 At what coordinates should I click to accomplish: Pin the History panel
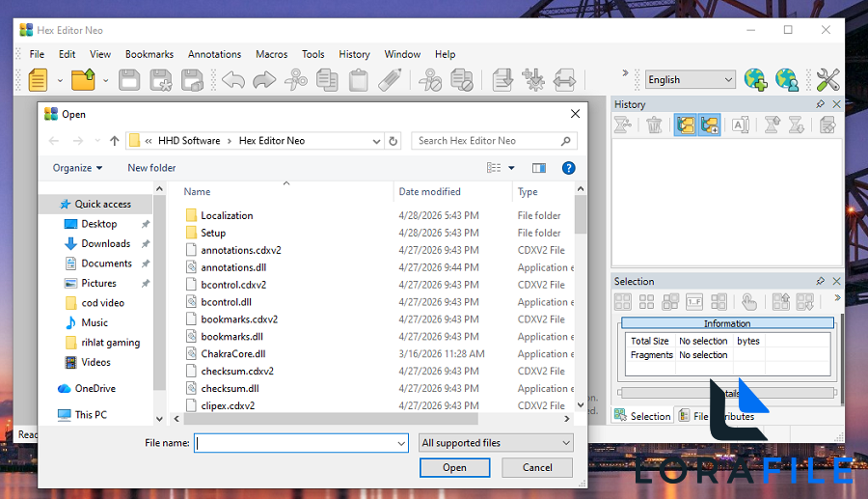[821, 104]
